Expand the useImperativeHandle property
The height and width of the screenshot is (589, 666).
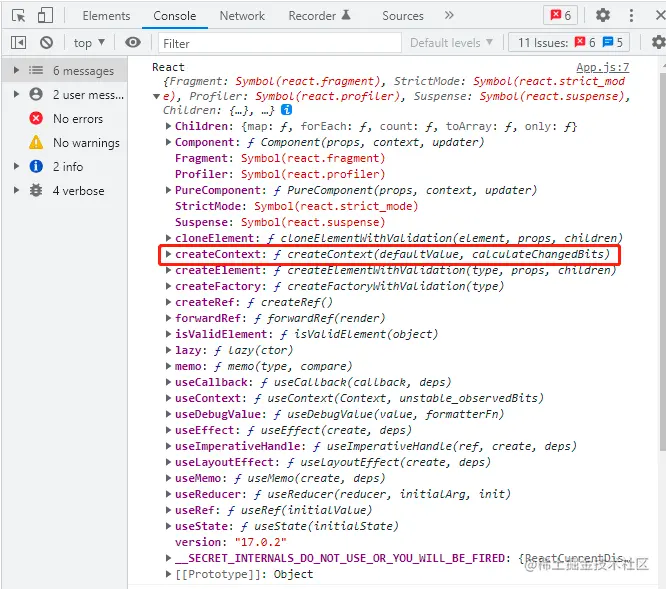pyautogui.click(x=168, y=446)
